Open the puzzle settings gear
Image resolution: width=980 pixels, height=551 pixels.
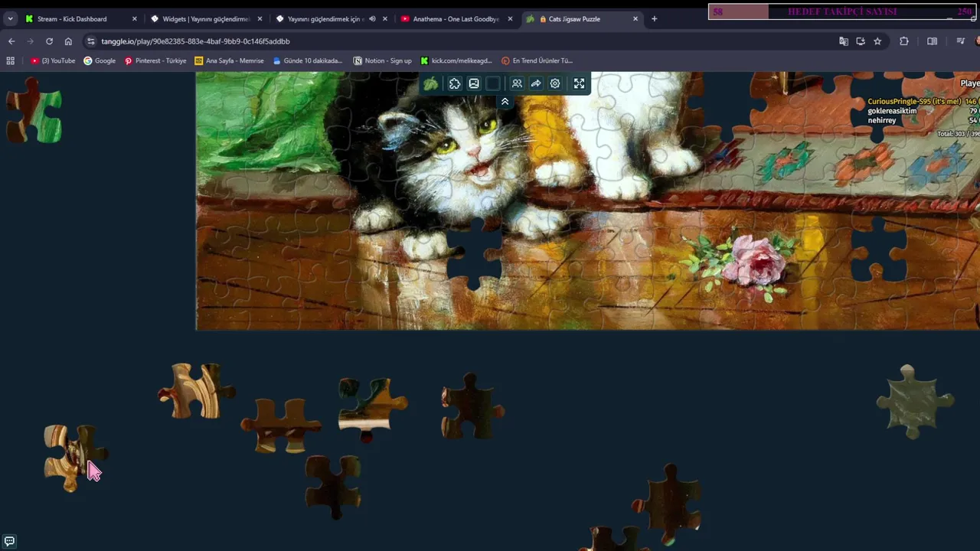[555, 83]
